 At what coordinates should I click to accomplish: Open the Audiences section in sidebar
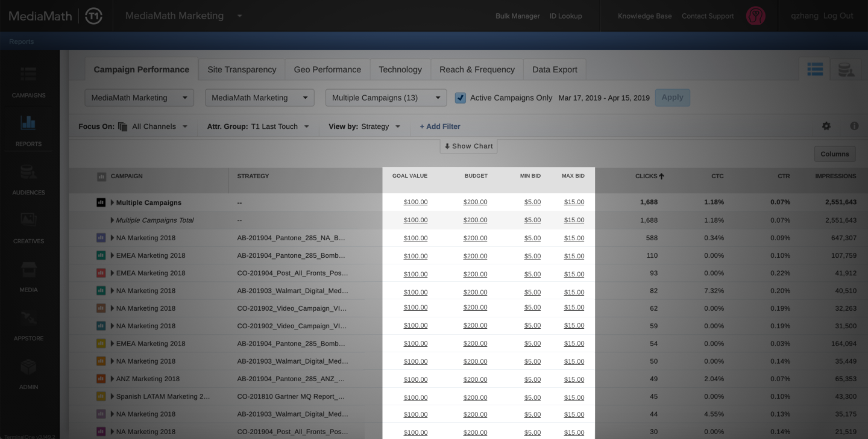(x=28, y=179)
